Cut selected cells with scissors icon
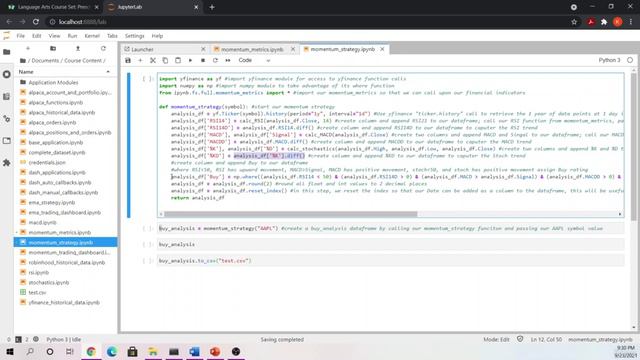 pyautogui.click(x=153, y=60)
